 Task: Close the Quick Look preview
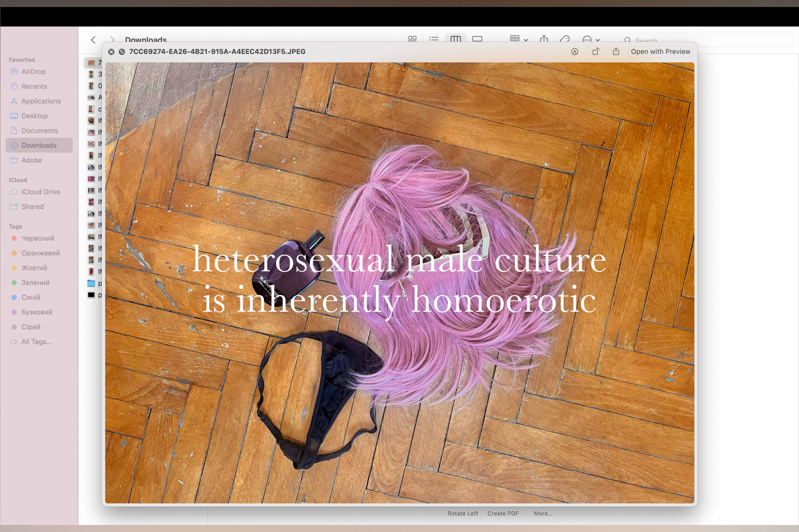tap(111, 51)
